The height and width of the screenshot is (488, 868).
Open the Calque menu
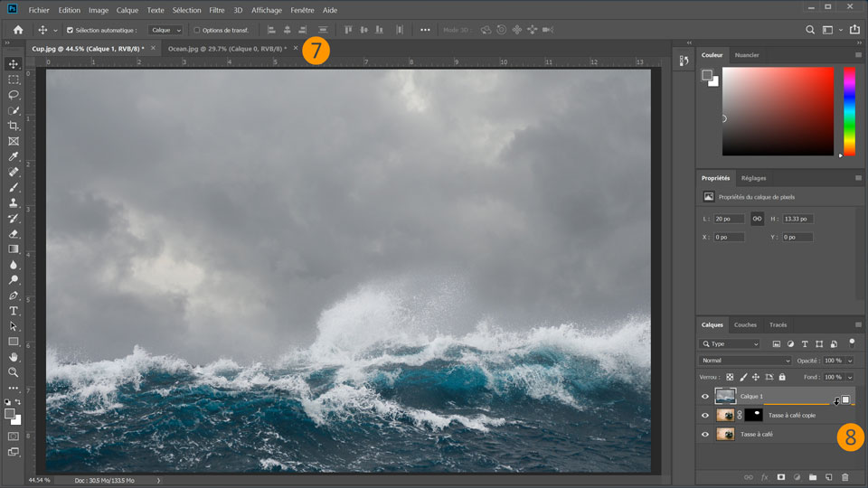click(x=127, y=10)
